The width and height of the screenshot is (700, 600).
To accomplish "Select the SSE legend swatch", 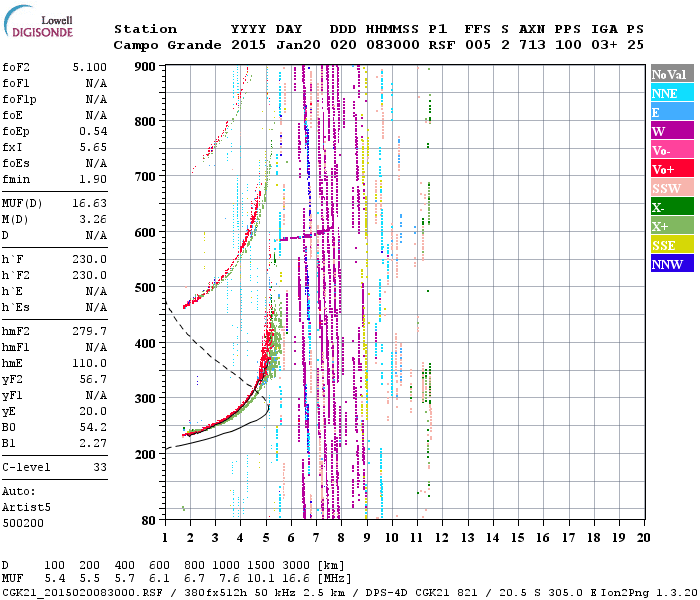I will point(672,244).
